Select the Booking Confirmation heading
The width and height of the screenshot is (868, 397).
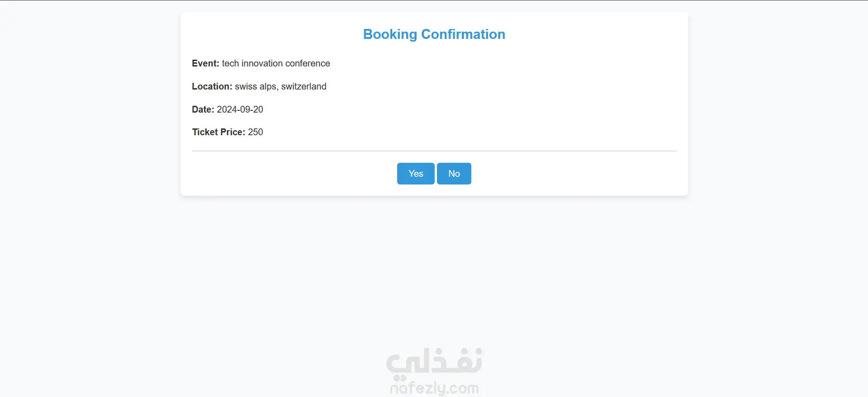(434, 34)
